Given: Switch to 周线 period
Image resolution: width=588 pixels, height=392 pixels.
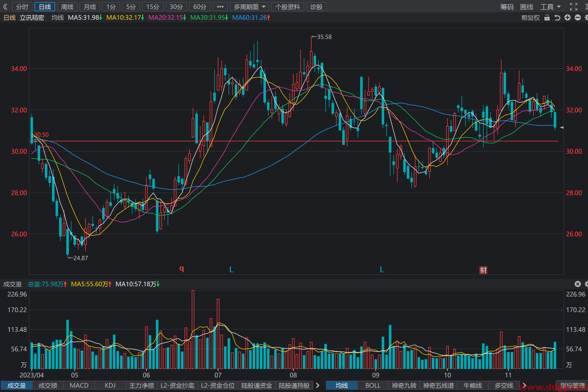Looking at the screenshot, I should click(67, 7).
